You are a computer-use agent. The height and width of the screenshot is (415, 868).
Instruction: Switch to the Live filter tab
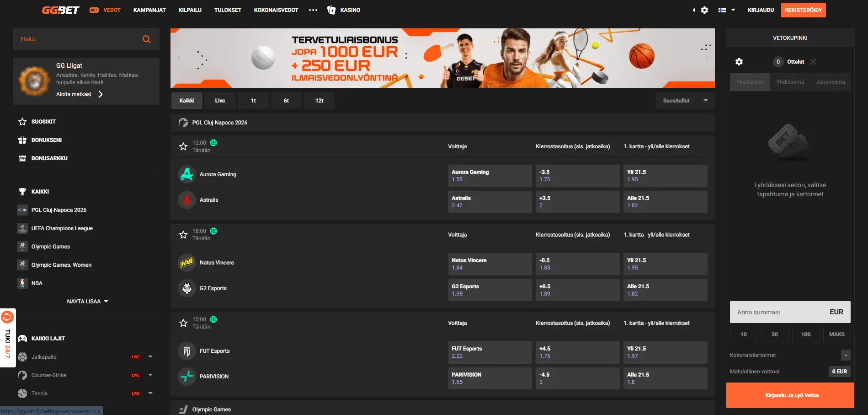click(220, 101)
